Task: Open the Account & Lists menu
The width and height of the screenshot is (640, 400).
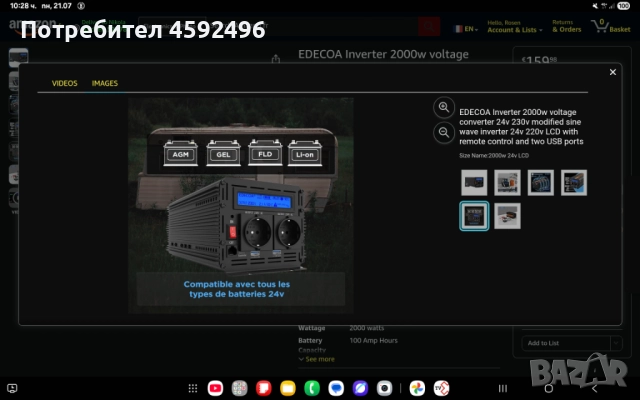Action: tap(515, 27)
